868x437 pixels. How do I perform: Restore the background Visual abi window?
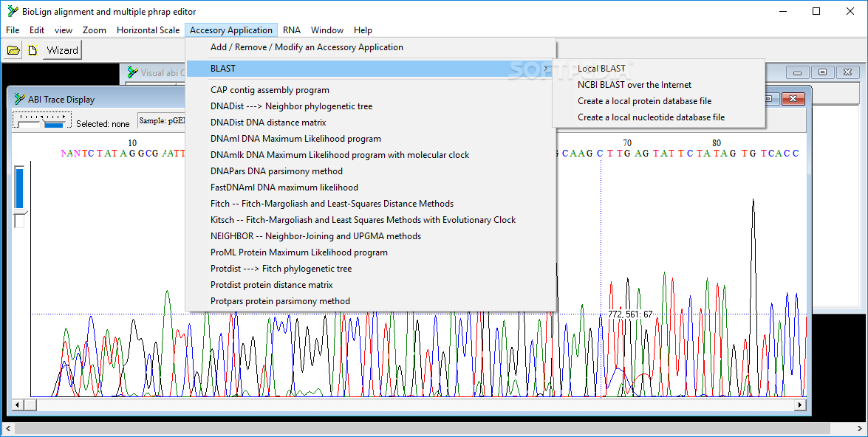tap(823, 72)
